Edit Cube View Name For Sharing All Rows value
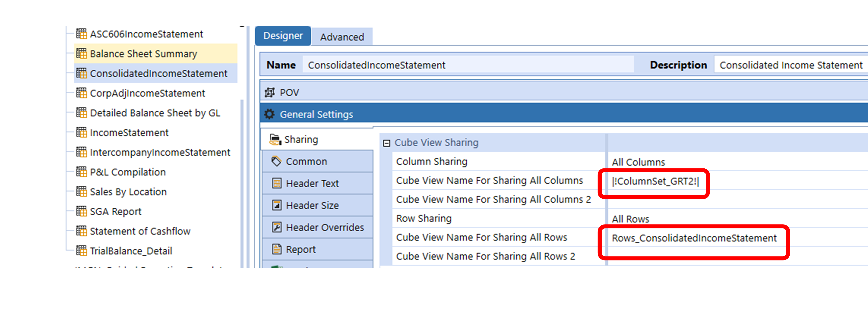The image size is (868, 311). (738, 238)
